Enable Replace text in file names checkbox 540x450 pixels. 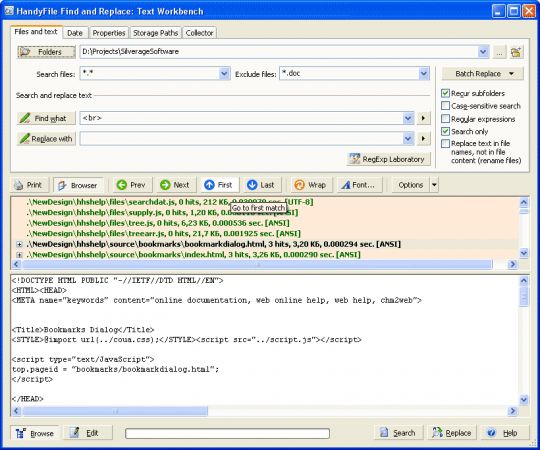445,144
